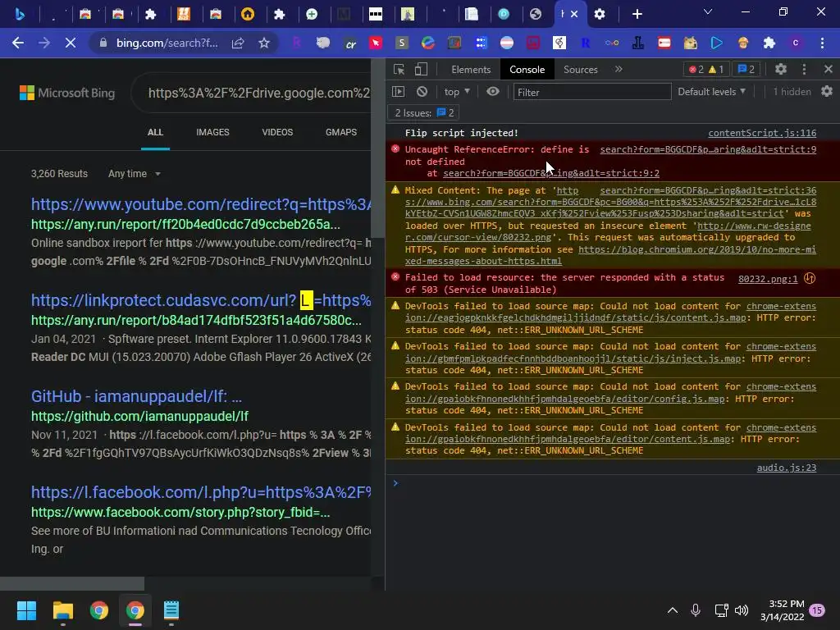Click the gray 'S' extension icon
Screen dimensions: 840x630
(402, 43)
